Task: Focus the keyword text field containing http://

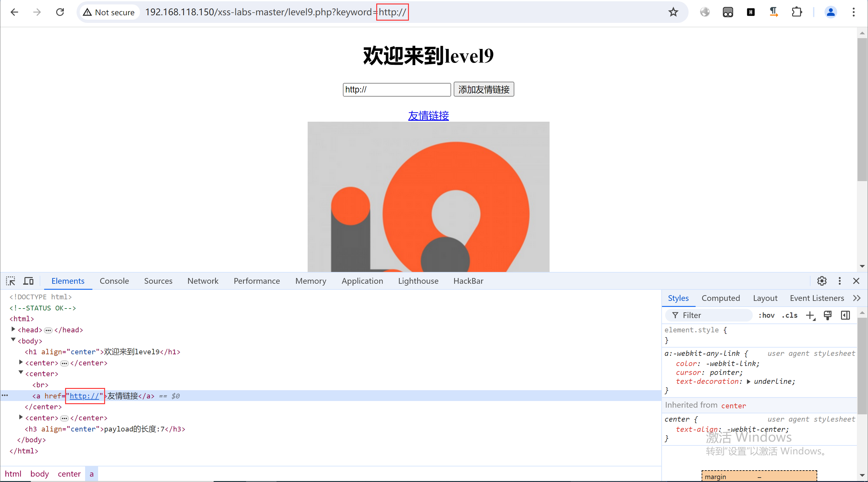Action: pos(397,89)
